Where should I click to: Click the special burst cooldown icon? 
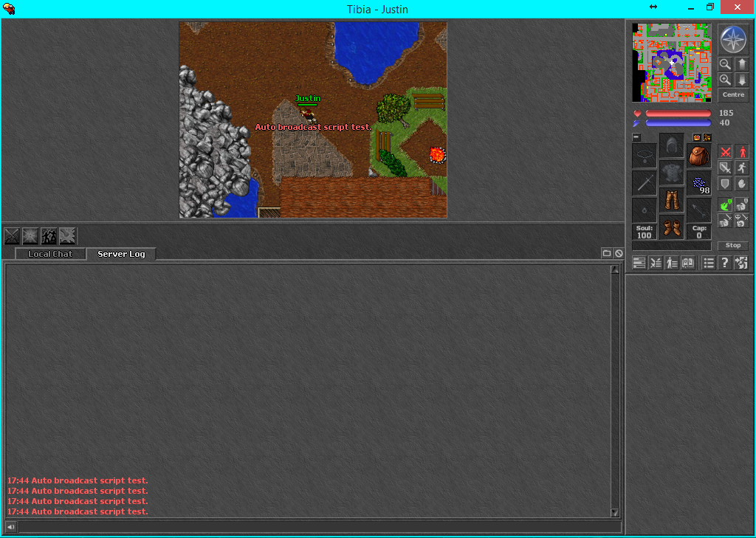67,236
